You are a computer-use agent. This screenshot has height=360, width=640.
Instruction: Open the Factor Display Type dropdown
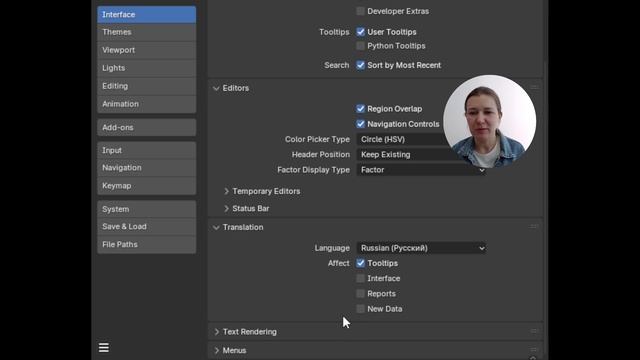tap(421, 170)
